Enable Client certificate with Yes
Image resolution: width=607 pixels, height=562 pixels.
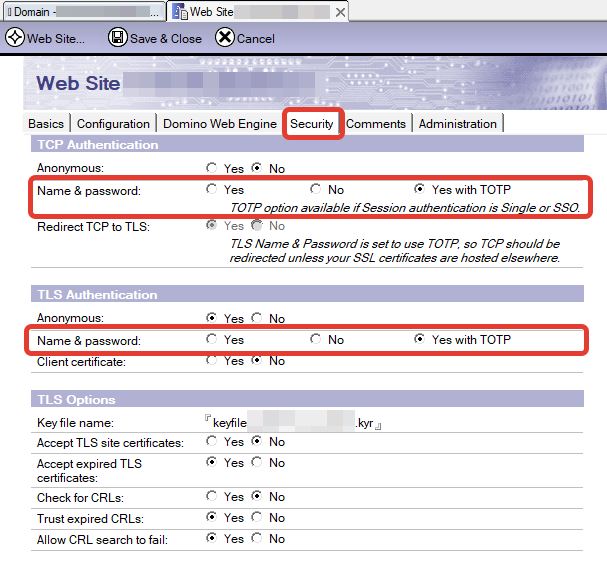[211, 361]
